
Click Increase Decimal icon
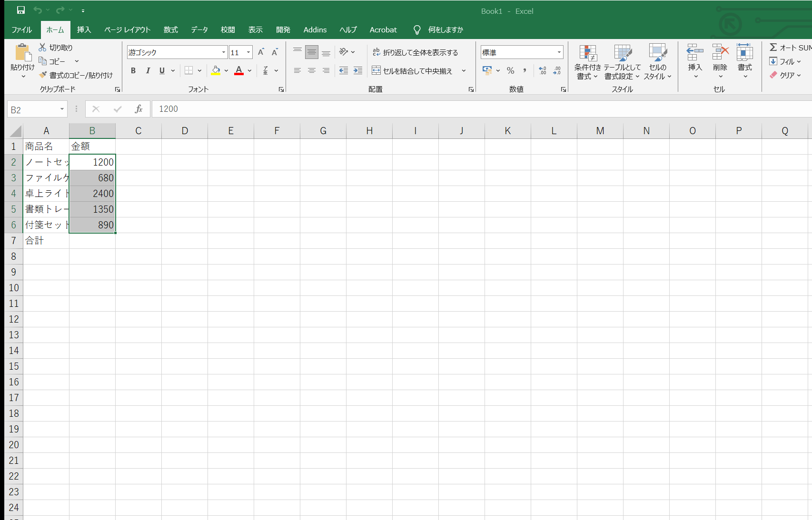pyautogui.click(x=543, y=70)
